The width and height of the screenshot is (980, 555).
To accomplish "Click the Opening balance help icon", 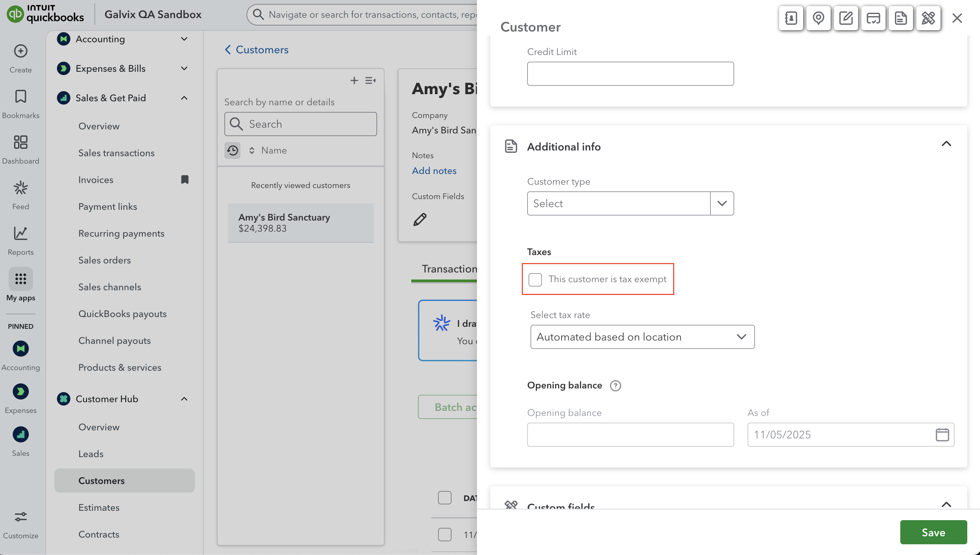I will pos(615,386).
